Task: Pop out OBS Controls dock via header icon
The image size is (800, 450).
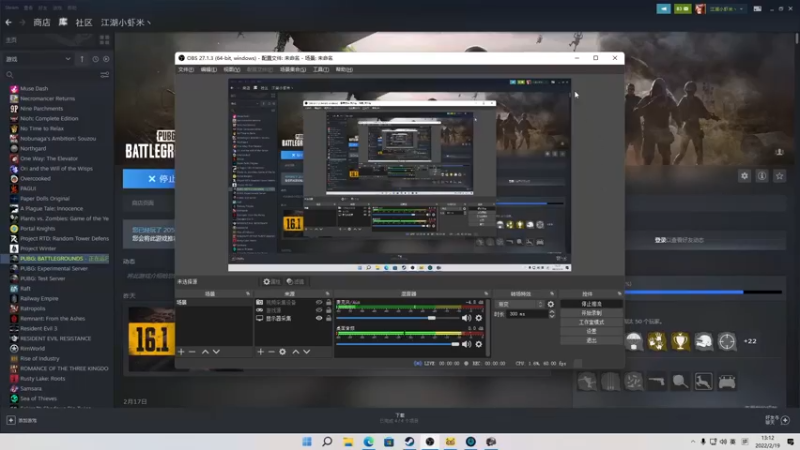Action: point(619,294)
